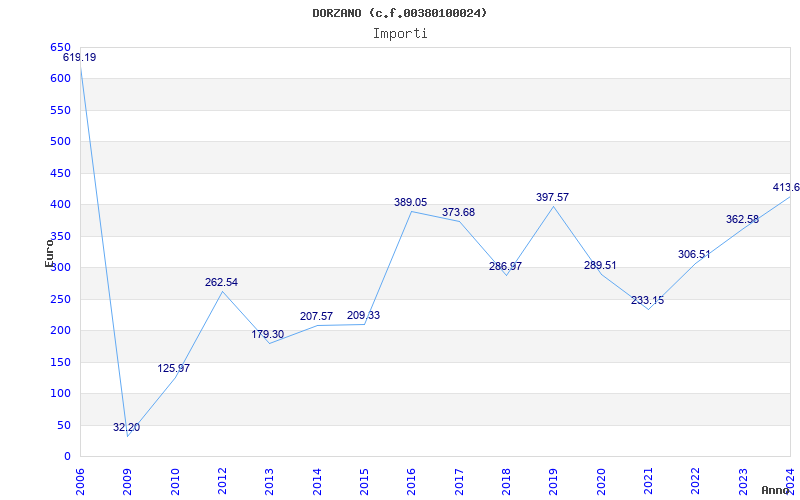Click the x-axis year 2024
The image size is (800, 500).
[790, 482]
